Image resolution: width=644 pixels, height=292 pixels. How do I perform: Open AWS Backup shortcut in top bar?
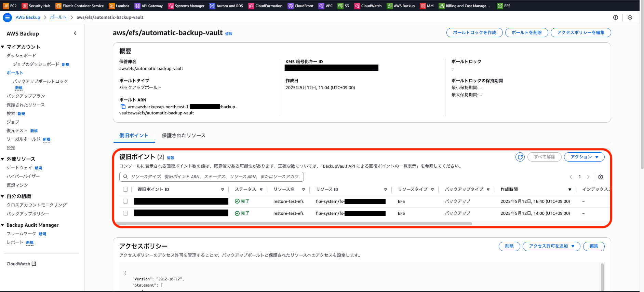click(x=401, y=6)
